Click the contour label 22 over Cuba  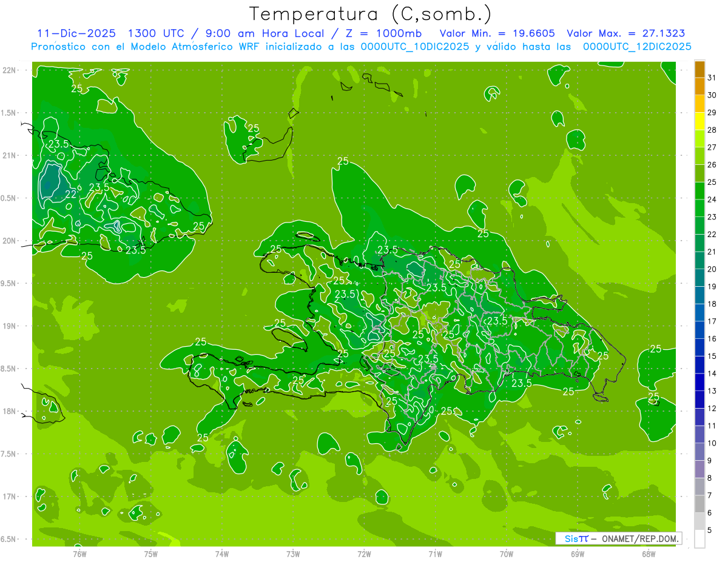coord(71,194)
